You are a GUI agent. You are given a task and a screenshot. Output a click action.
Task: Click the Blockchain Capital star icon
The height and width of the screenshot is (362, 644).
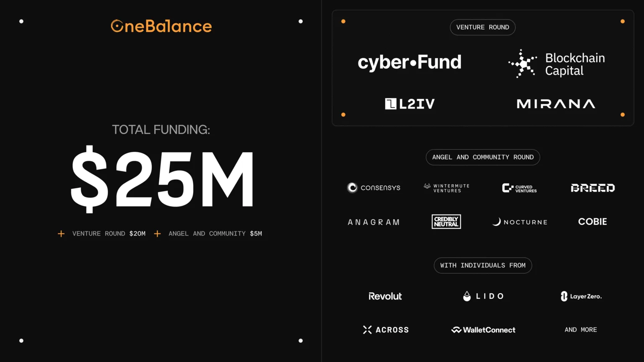pos(522,64)
